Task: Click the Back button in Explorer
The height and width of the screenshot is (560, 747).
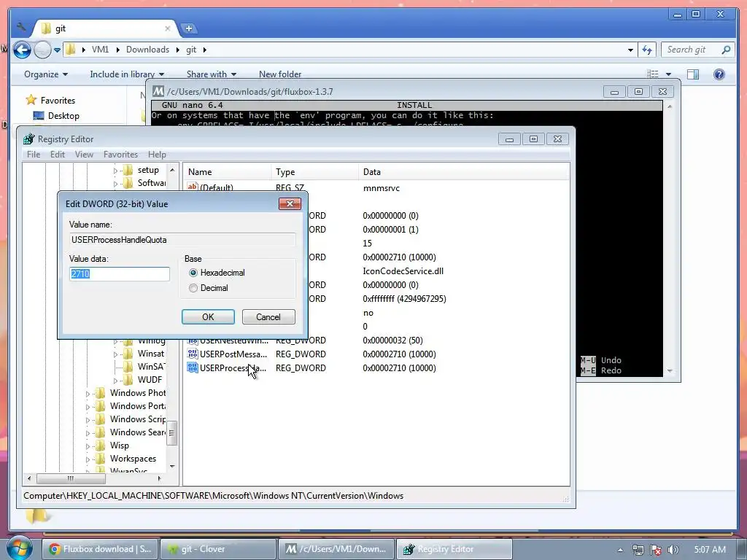Action: 22,50
